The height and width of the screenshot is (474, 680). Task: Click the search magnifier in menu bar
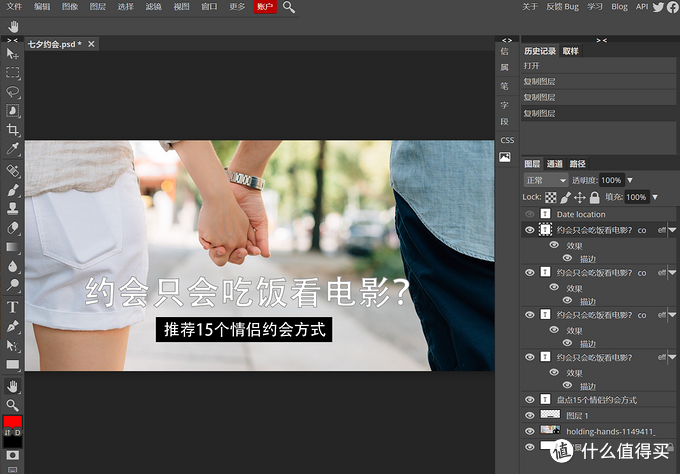pos(288,7)
